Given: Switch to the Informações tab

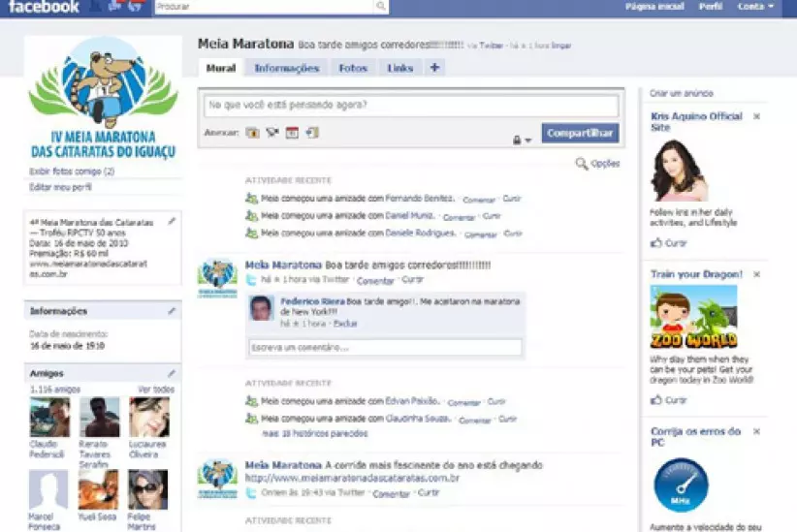Looking at the screenshot, I should click(x=286, y=69).
